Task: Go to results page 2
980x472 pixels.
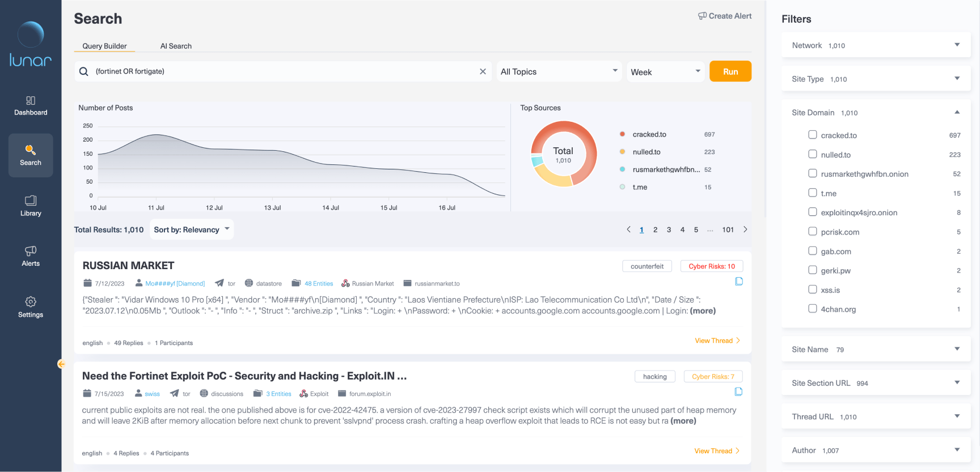Action: click(x=655, y=229)
